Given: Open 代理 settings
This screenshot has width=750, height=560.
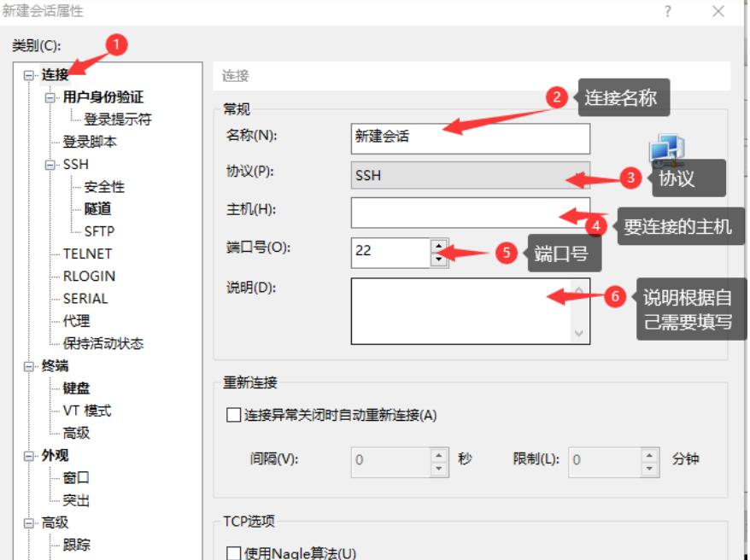Looking at the screenshot, I should [x=77, y=321].
